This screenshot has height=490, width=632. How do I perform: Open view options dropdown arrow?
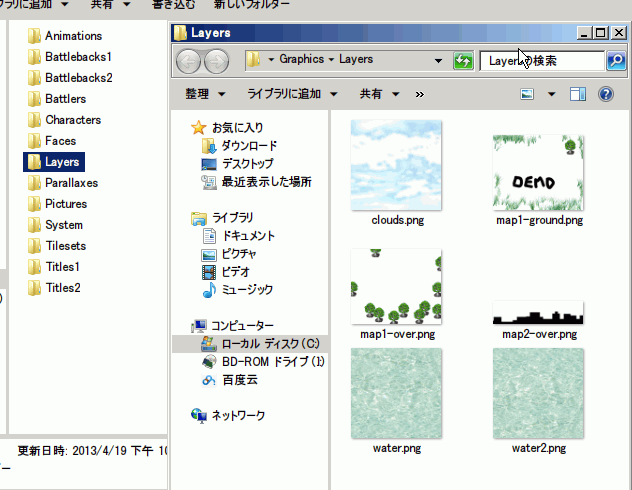pos(551,95)
